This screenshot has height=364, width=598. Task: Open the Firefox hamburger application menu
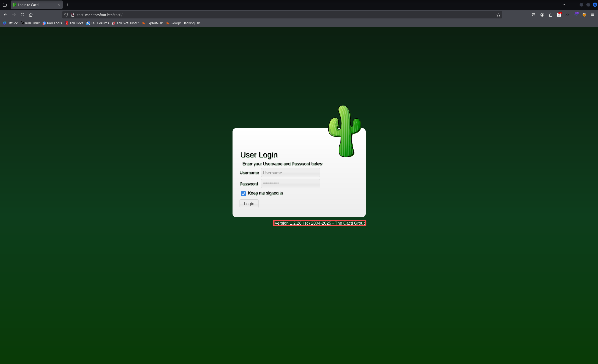592,15
